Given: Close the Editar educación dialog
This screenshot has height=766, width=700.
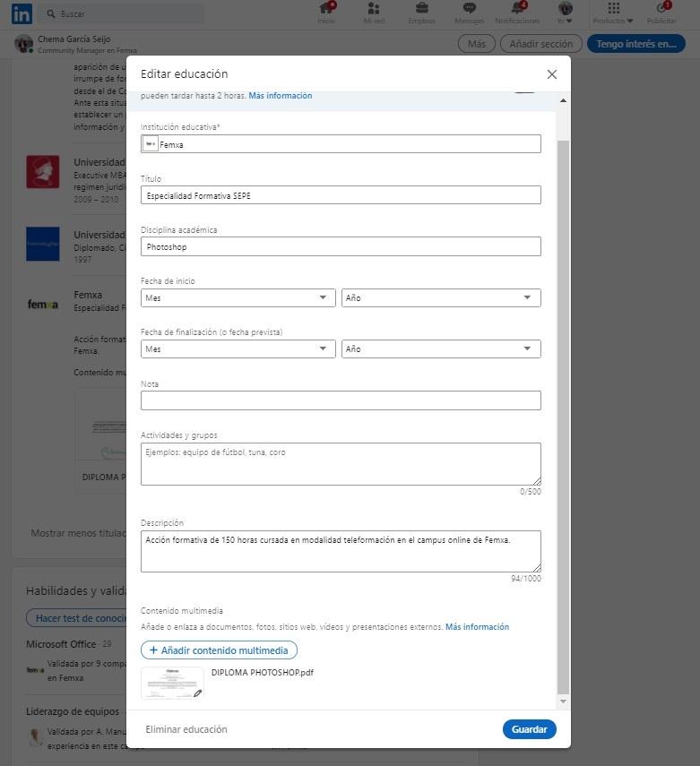Looking at the screenshot, I should (x=552, y=74).
